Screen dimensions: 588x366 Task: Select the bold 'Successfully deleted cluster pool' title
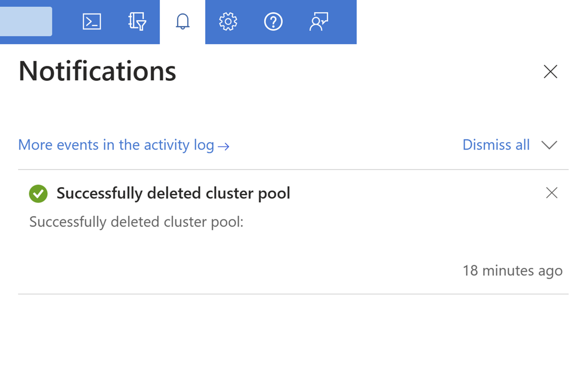click(x=173, y=193)
